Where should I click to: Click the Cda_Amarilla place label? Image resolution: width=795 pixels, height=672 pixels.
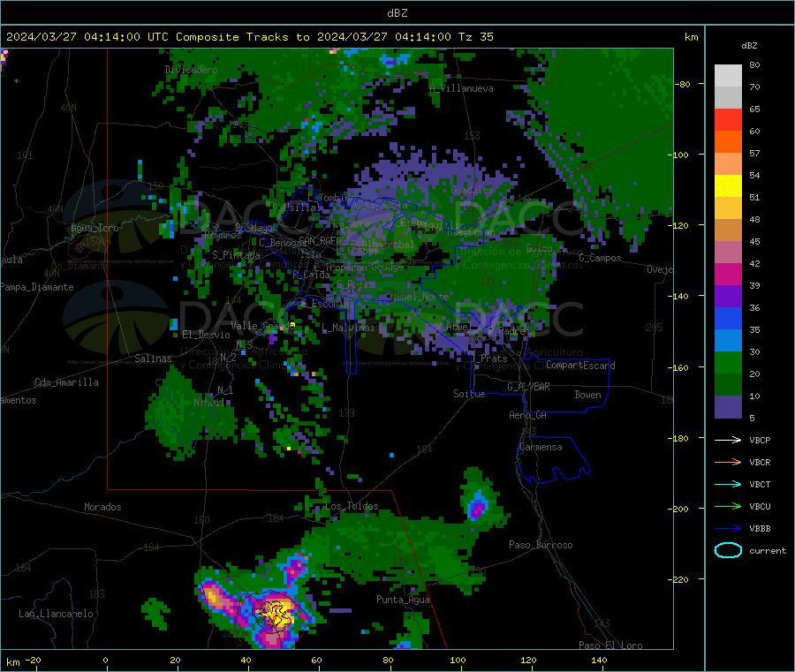66,382
